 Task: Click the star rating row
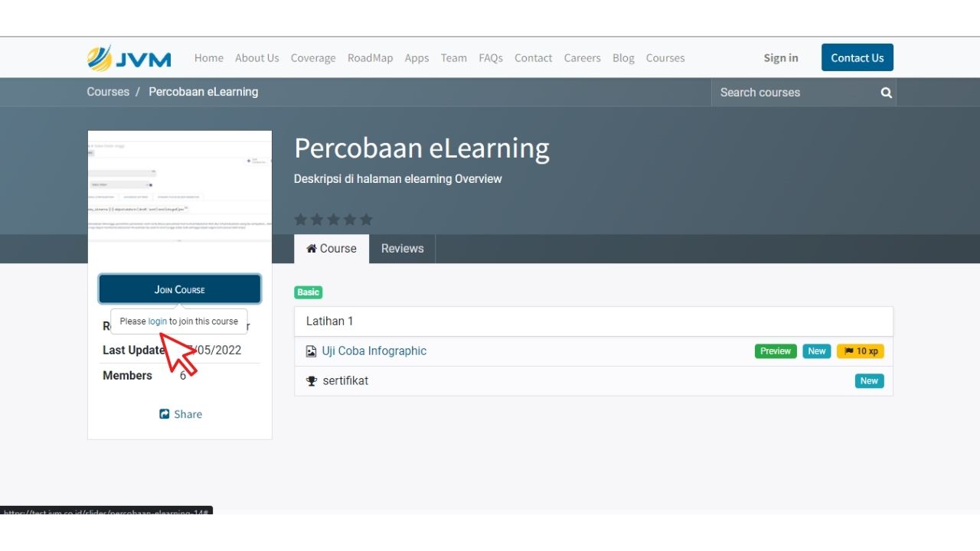pos(333,220)
